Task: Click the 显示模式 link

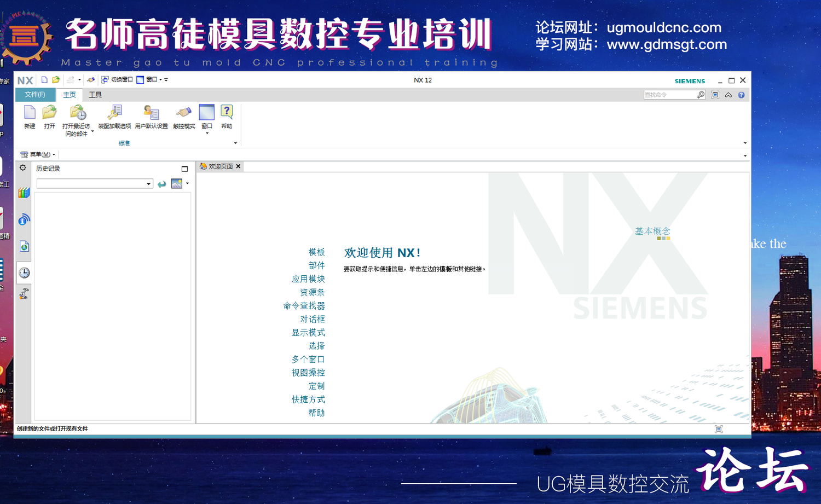Action: click(x=308, y=333)
